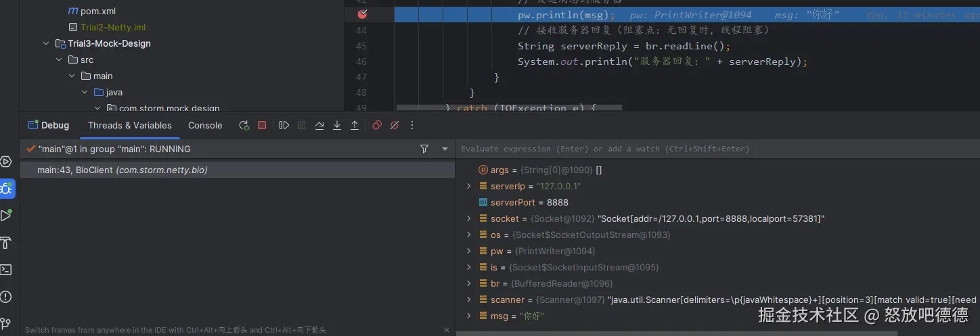Expand the pw variable

pyautogui.click(x=468, y=251)
